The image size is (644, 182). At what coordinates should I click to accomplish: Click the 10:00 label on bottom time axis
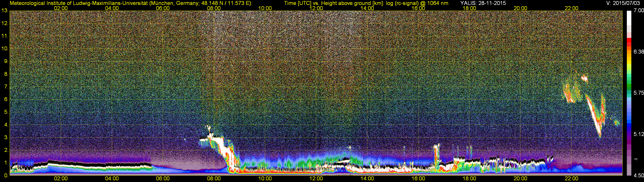click(265, 179)
